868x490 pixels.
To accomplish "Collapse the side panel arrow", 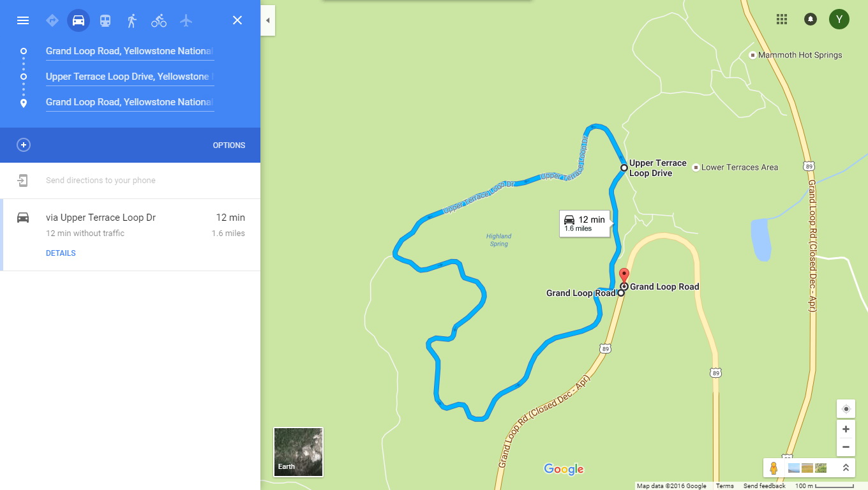I will click(268, 20).
